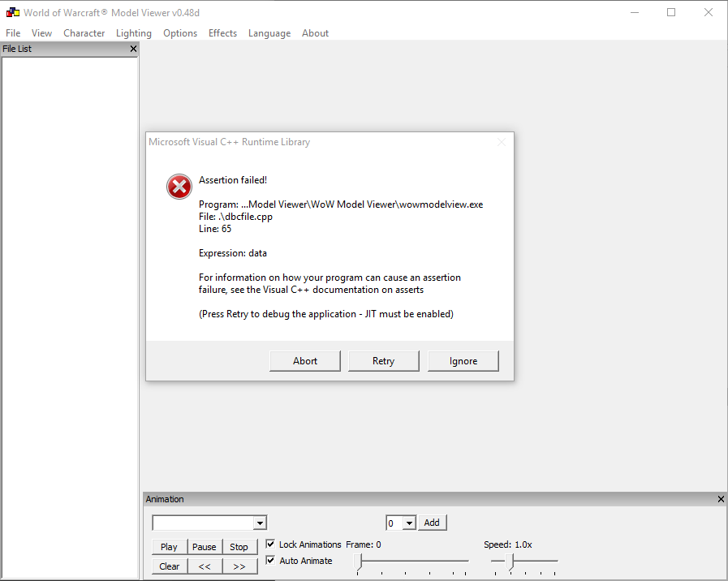Click the 'Assertion failed!' text
The width and height of the screenshot is (728, 581).
pos(233,180)
